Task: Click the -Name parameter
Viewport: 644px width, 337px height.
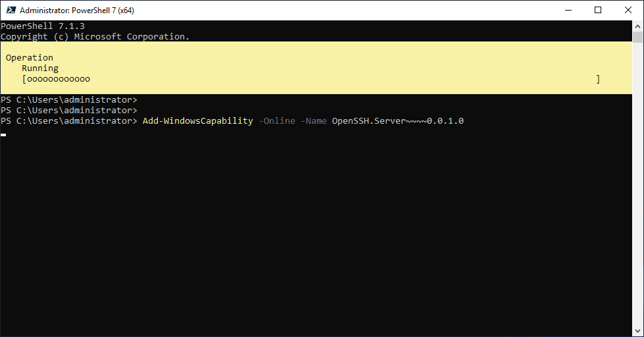Action: [313, 121]
